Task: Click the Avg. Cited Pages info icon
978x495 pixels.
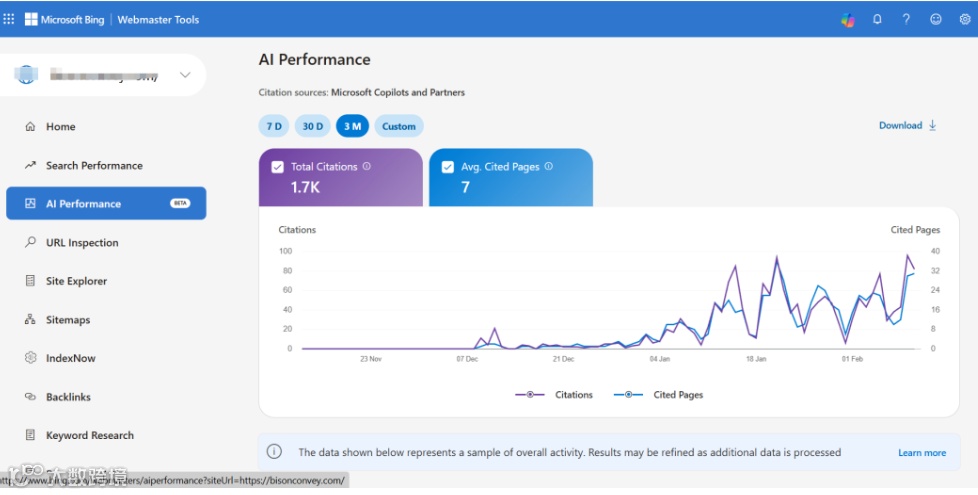Action: [549, 167]
